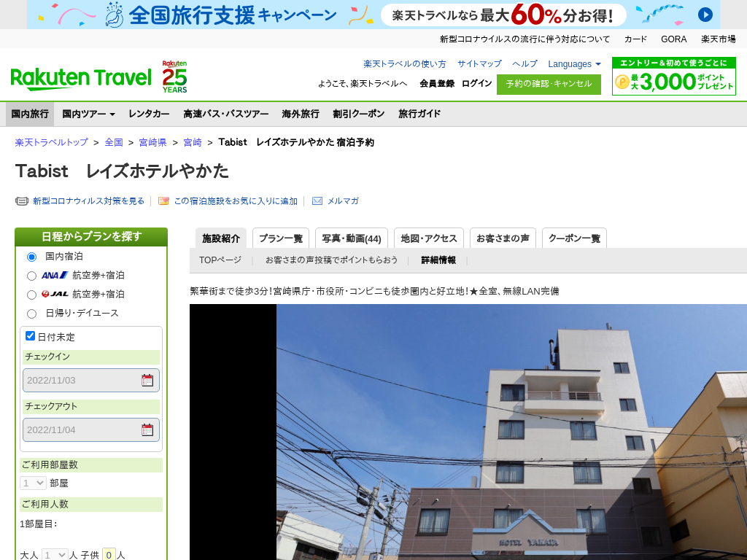The width and height of the screenshot is (747, 560).
Task: Open 楽天トラベルの使い方 link
Action: pyautogui.click(x=404, y=64)
